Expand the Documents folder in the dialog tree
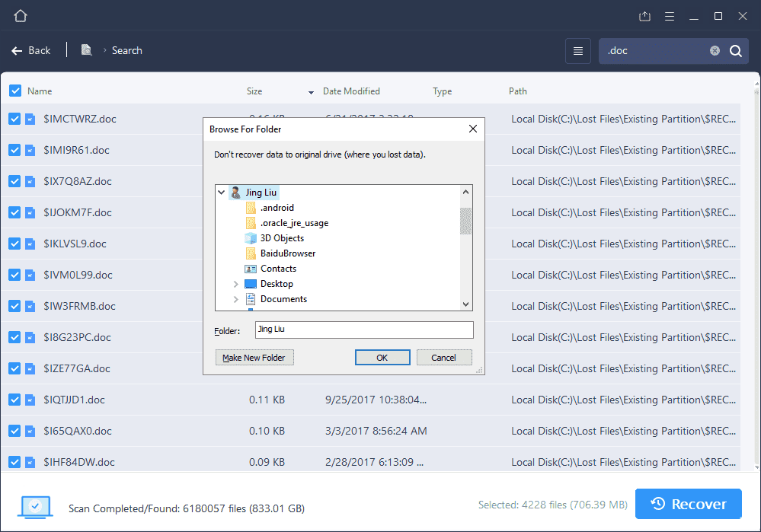This screenshot has width=761, height=532. click(x=235, y=298)
